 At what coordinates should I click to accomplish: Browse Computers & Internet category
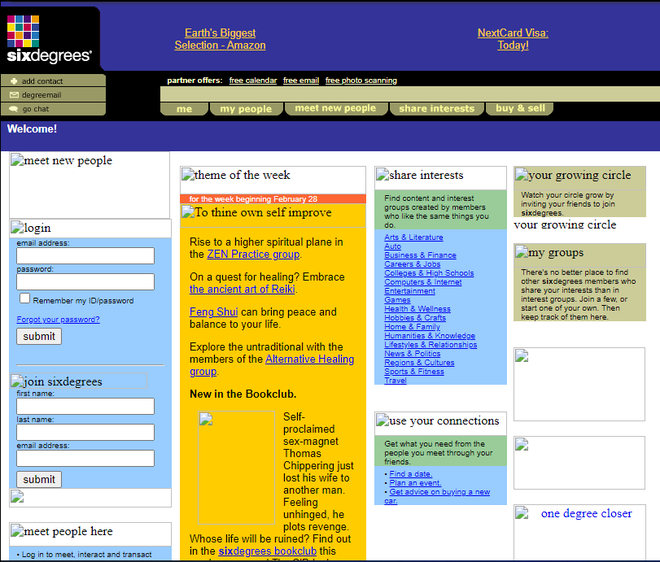423,282
